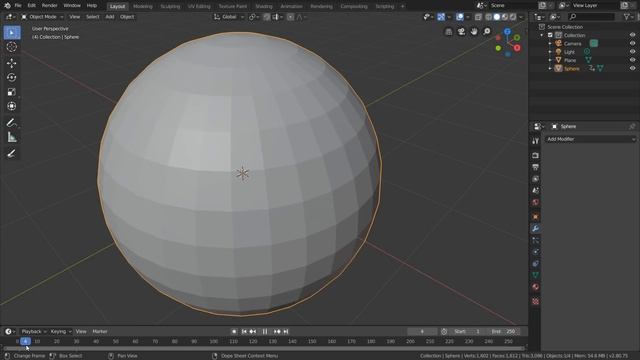Click the timeline Marker menu

tap(100, 331)
